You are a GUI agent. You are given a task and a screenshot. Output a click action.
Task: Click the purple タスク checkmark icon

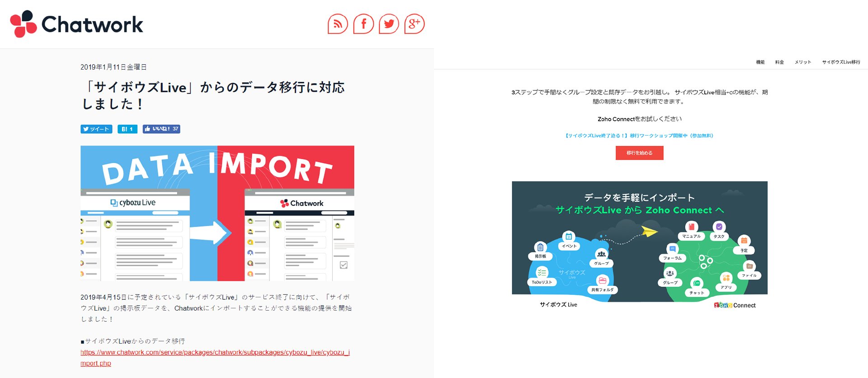click(x=719, y=227)
